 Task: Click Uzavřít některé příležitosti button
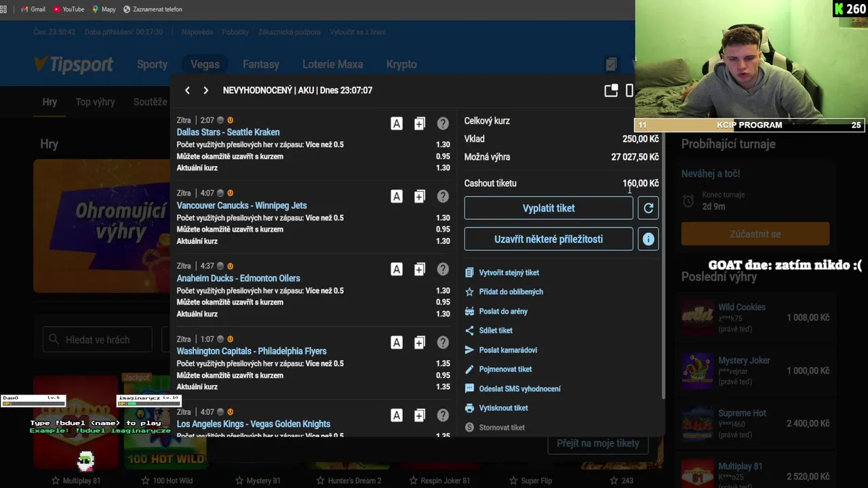click(x=549, y=239)
